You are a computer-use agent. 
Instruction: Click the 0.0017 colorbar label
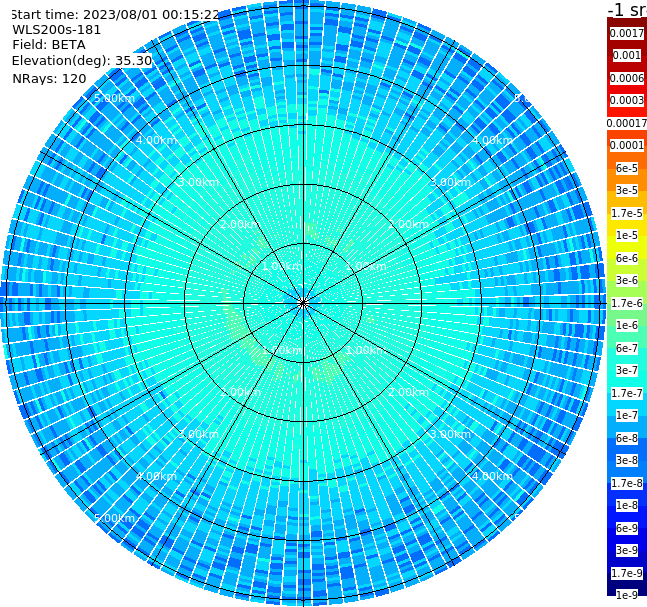pos(627,33)
